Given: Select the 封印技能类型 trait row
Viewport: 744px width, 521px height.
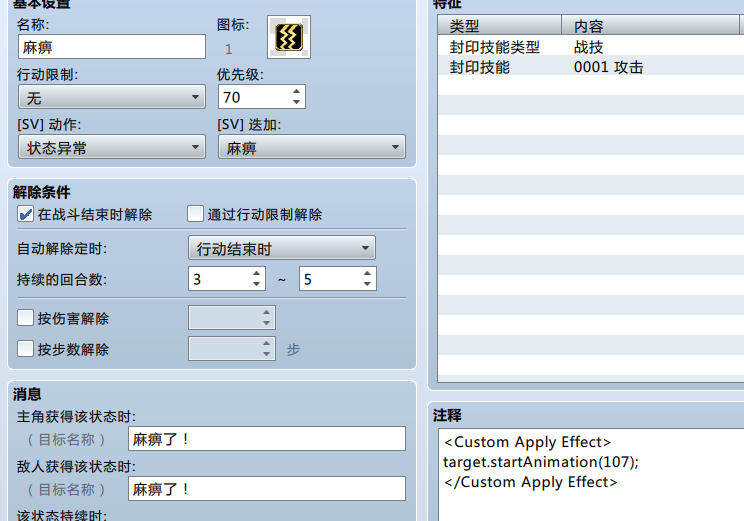Looking at the screenshot, I should pos(591,47).
